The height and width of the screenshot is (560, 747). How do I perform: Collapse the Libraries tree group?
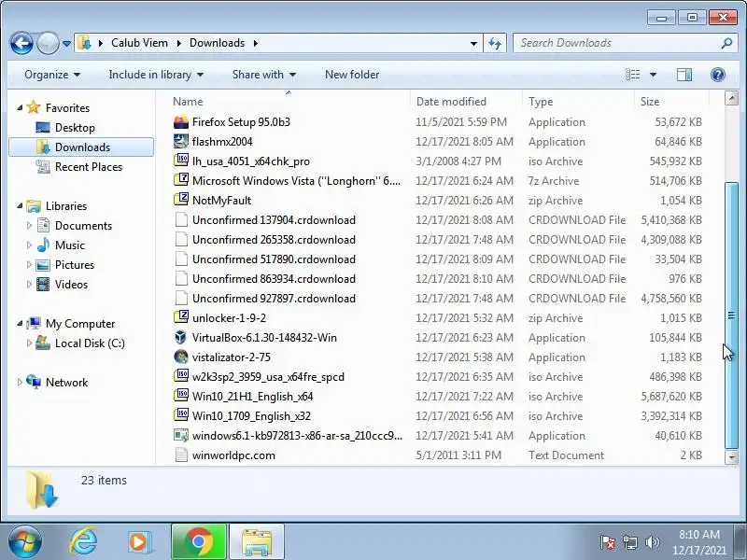(20, 206)
